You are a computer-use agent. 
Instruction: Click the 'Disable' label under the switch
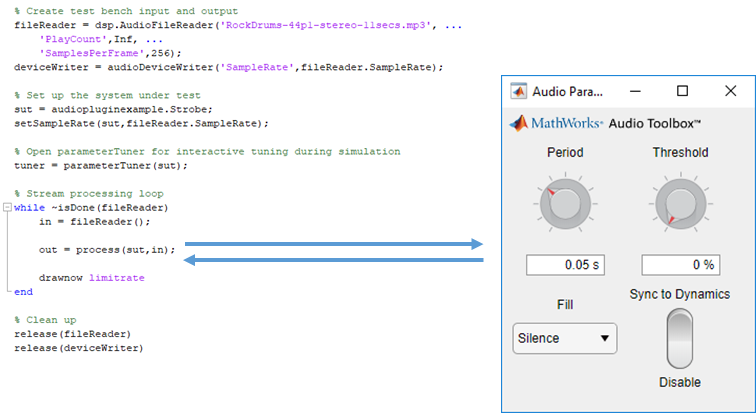[x=680, y=382]
